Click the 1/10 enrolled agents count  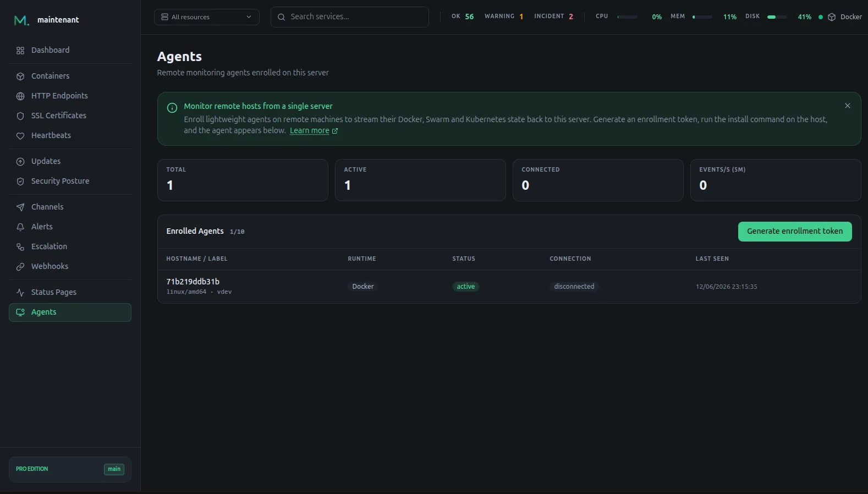[237, 232]
